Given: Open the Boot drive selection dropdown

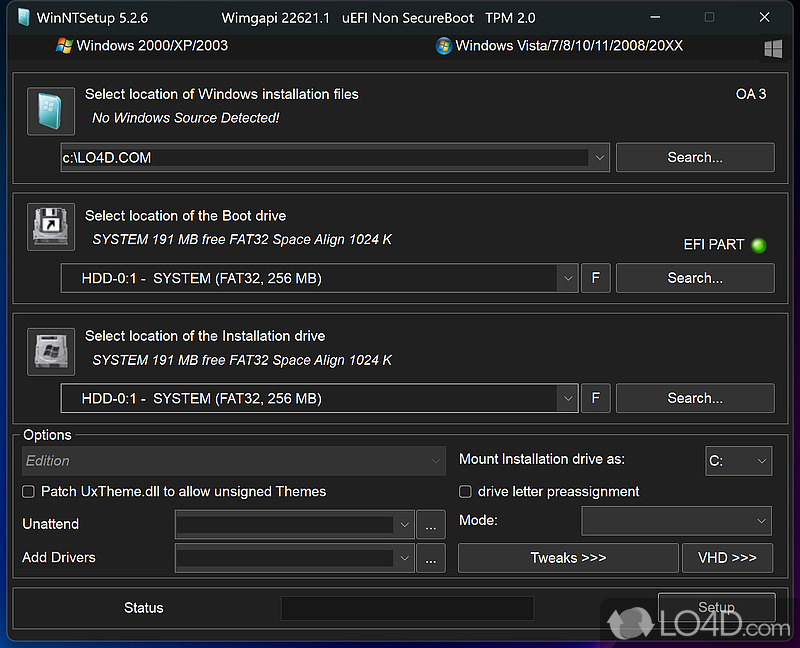Looking at the screenshot, I should pyautogui.click(x=567, y=278).
